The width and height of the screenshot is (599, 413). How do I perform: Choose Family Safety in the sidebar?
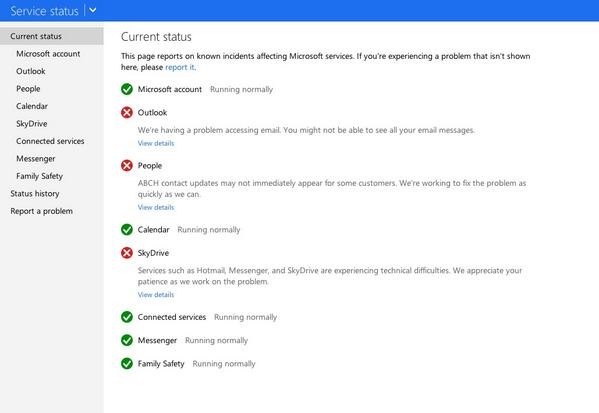(x=39, y=176)
